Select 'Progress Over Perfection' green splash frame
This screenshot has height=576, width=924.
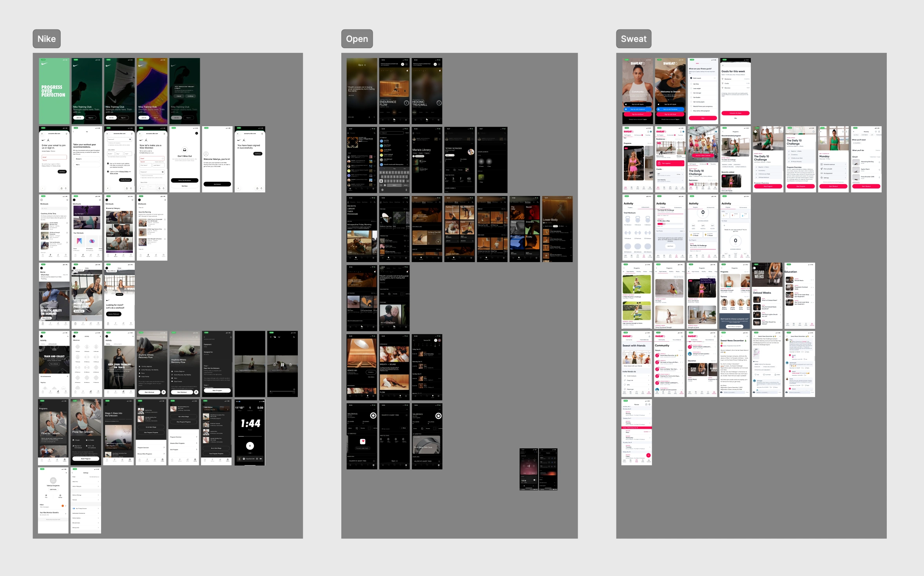[54, 91]
